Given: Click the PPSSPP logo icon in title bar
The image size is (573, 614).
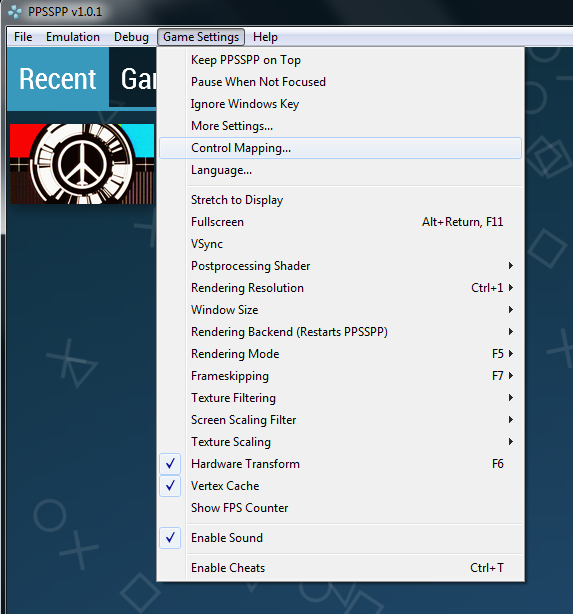Looking at the screenshot, I should tap(15, 12).
